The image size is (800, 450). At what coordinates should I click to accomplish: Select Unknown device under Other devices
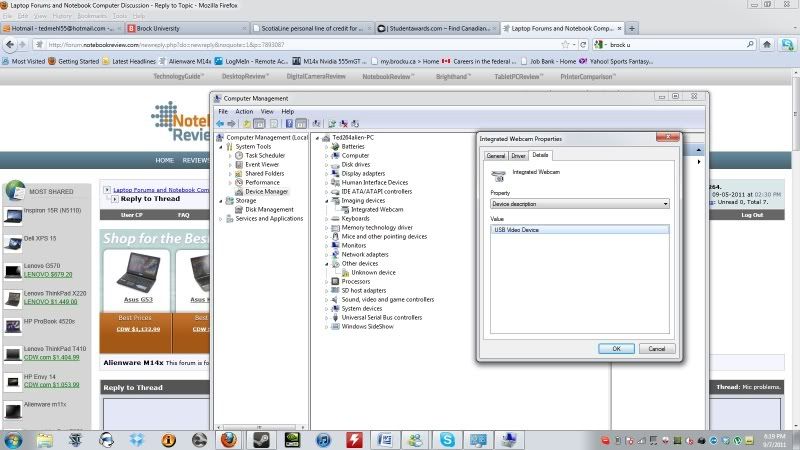tap(373, 273)
